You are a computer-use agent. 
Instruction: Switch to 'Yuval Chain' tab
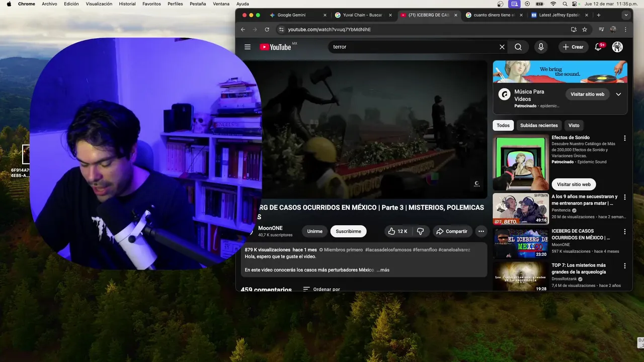pyautogui.click(x=362, y=15)
